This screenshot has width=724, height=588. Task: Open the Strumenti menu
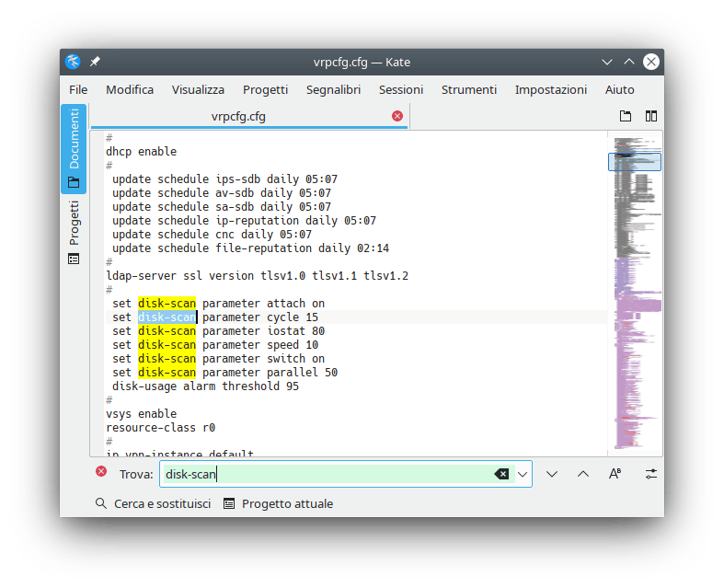[468, 89]
